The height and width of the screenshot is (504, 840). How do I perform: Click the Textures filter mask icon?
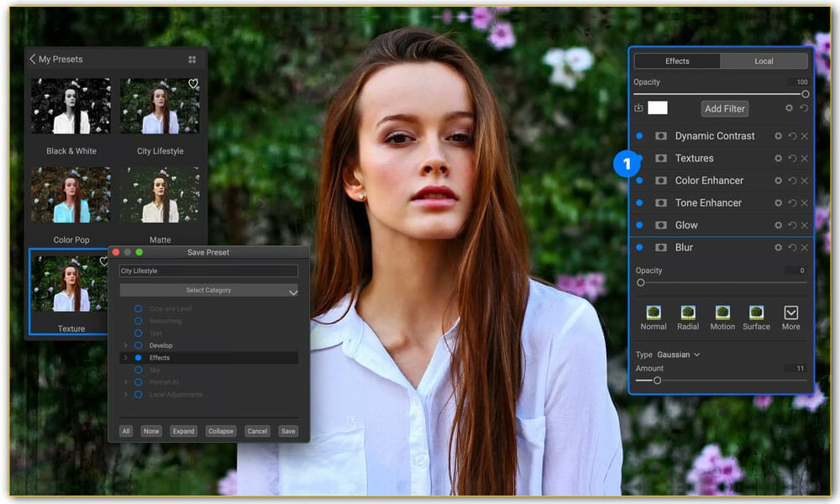click(x=661, y=158)
